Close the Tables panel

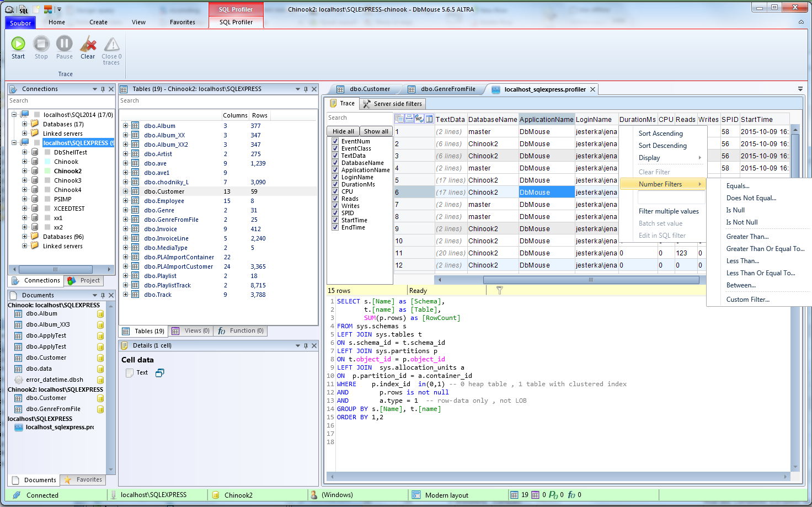click(314, 89)
